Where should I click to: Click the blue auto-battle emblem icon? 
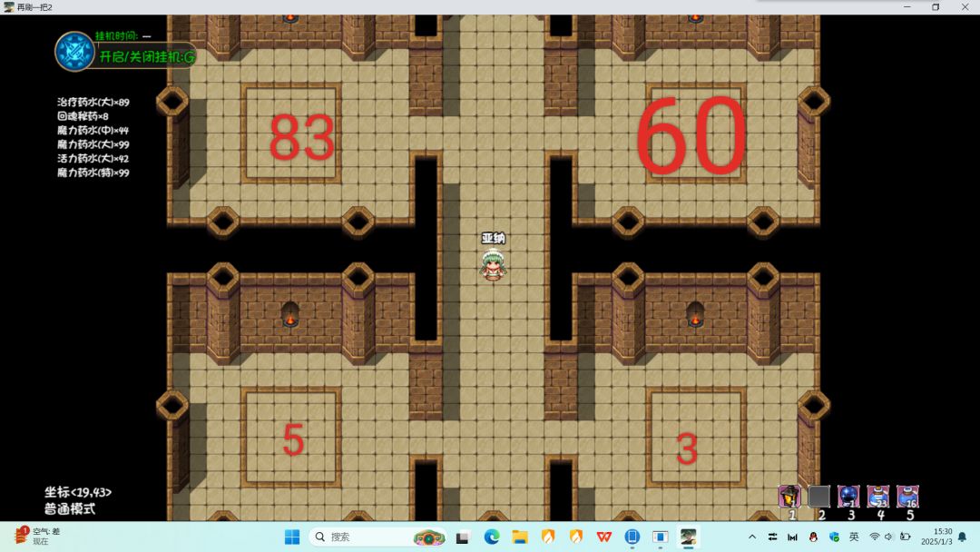pyautogui.click(x=74, y=51)
